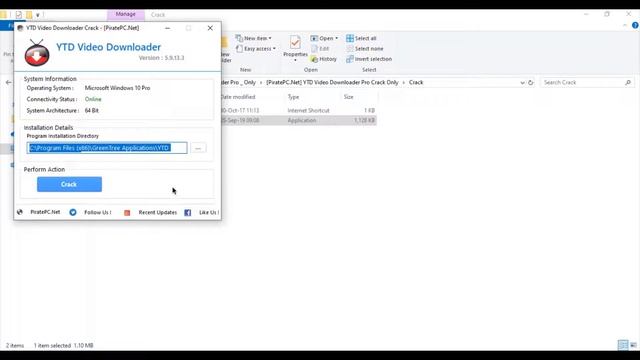Sort by Type column header

(x=293, y=97)
